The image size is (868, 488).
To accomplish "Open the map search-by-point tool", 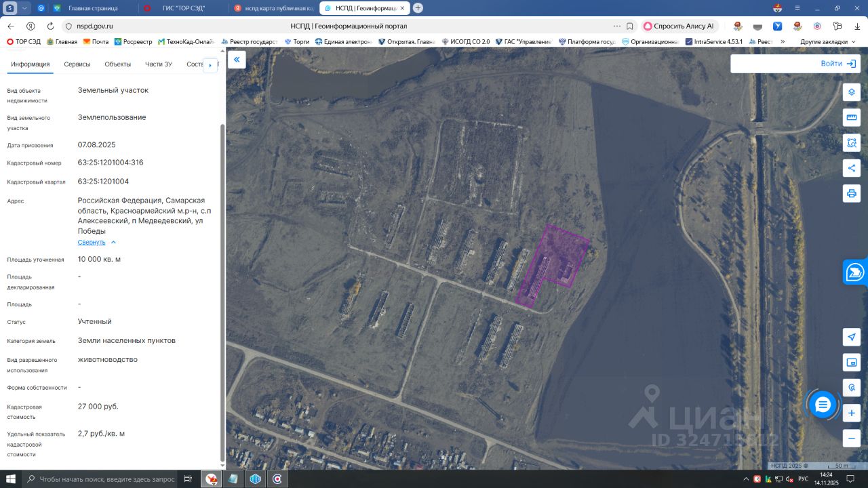I will coord(852,388).
